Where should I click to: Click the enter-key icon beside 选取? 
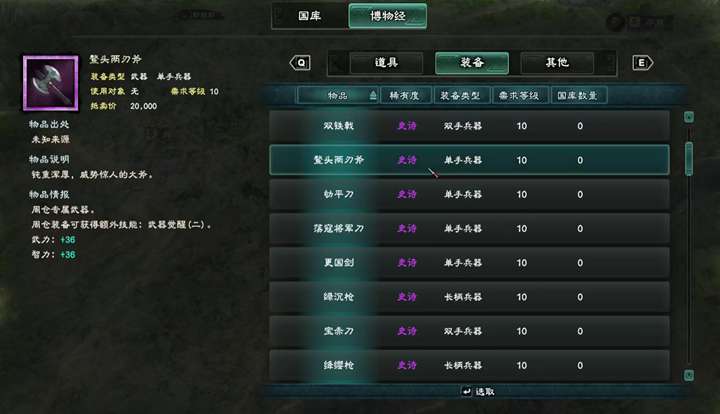pos(466,392)
